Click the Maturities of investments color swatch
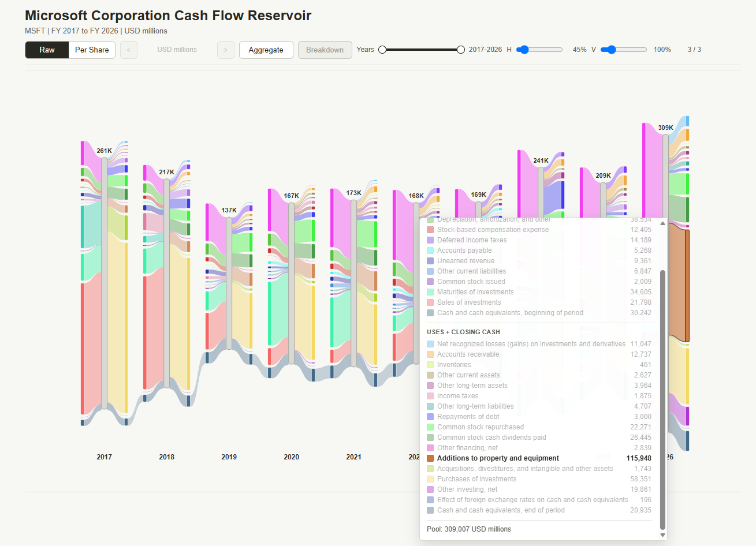This screenshot has height=546, width=756. pyautogui.click(x=430, y=292)
